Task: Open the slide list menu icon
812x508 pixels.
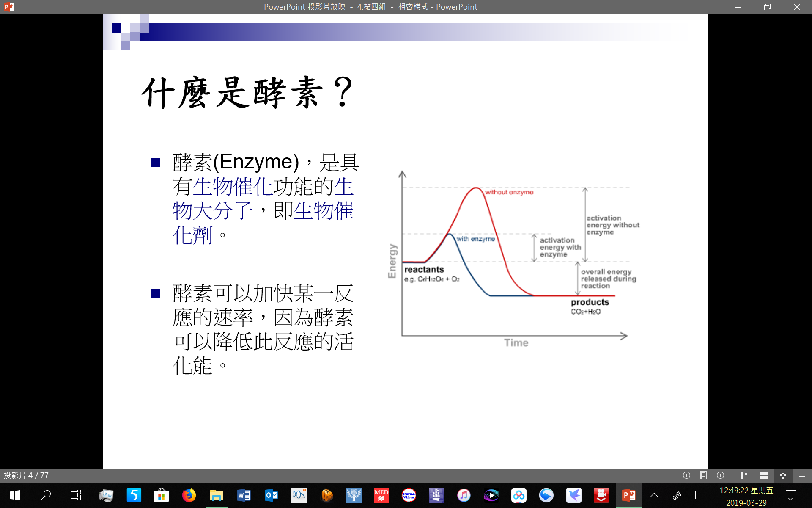Action: pyautogui.click(x=703, y=475)
